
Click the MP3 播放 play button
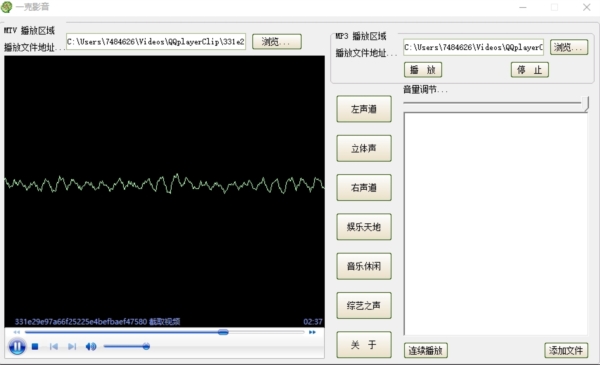click(423, 70)
